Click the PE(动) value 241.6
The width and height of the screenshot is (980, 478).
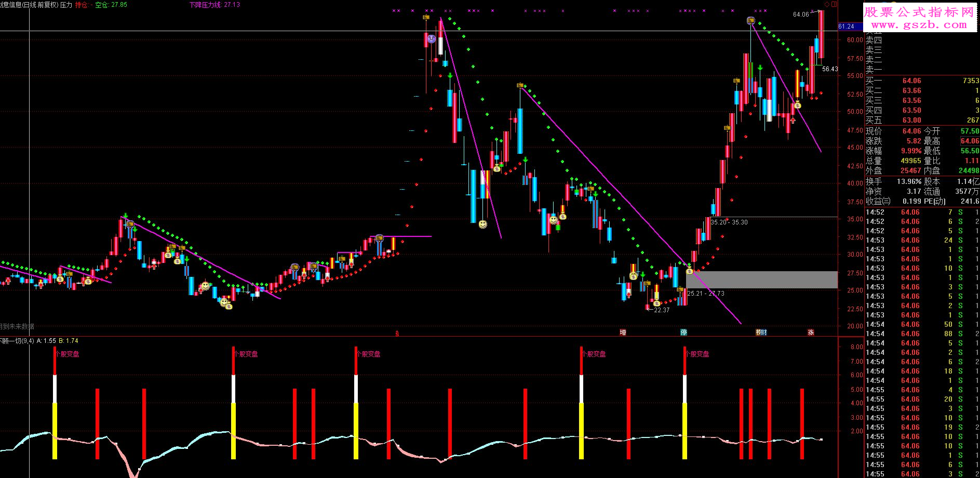(970, 201)
